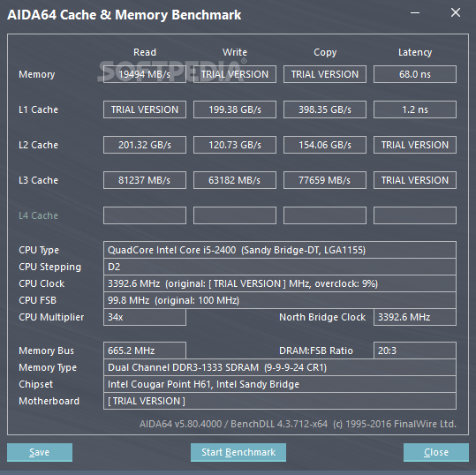Click the Write column header
476x475 pixels.
[x=235, y=52]
